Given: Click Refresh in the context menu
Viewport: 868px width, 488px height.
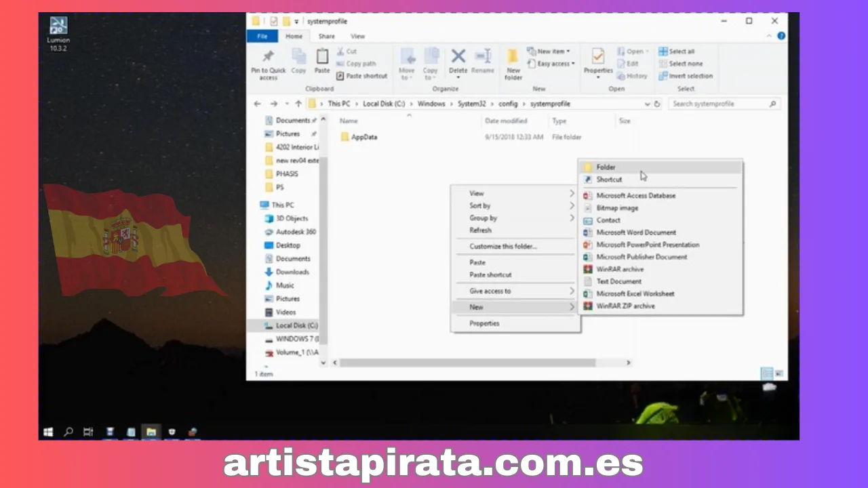Looking at the screenshot, I should (x=515, y=230).
